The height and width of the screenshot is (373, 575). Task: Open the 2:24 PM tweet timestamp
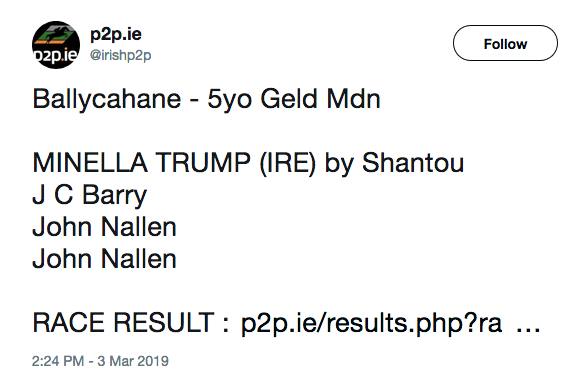pyautogui.click(x=58, y=361)
